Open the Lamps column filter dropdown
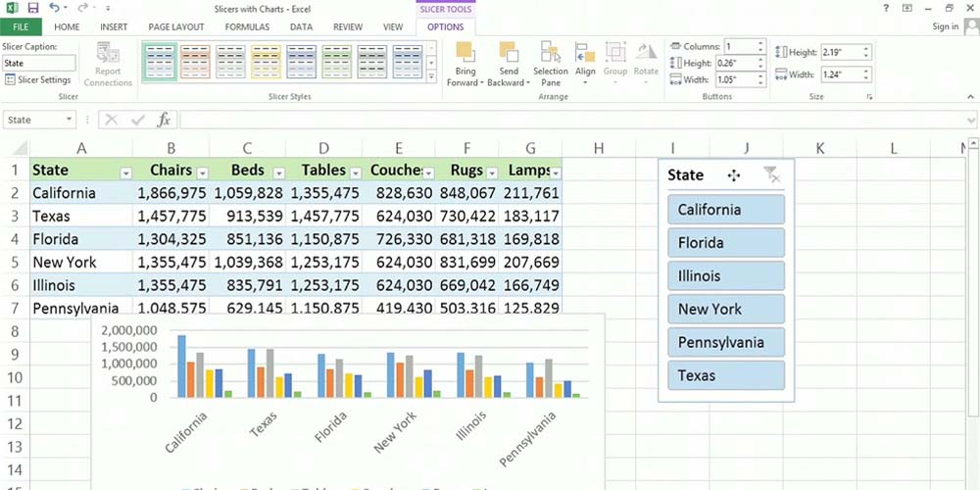The image size is (980, 490). [556, 173]
